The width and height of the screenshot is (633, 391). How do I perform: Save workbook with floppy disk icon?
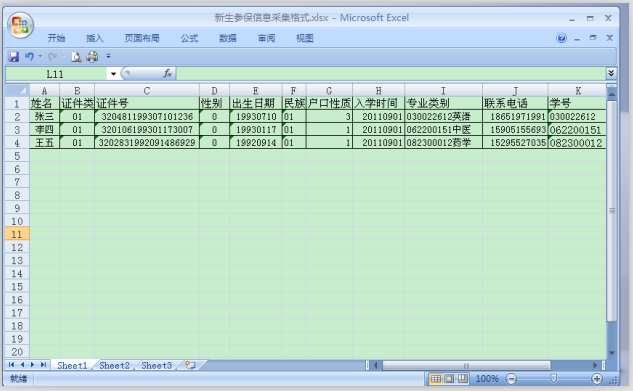[14, 57]
